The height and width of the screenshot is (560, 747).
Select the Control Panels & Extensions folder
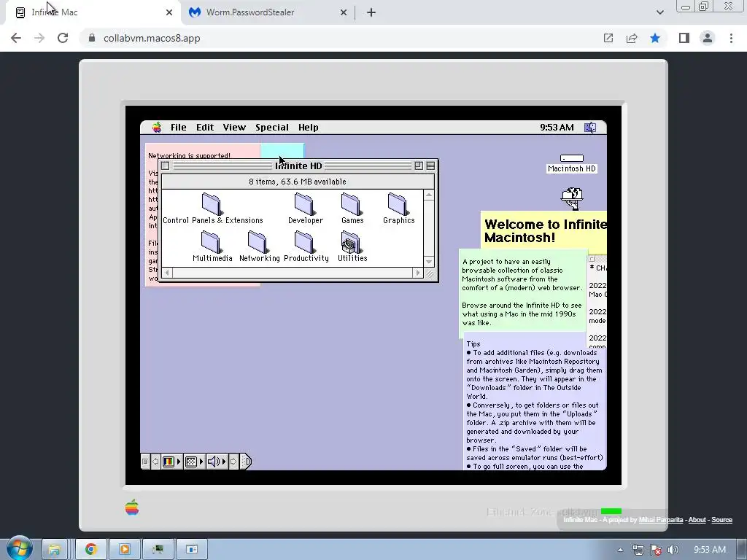click(212, 209)
